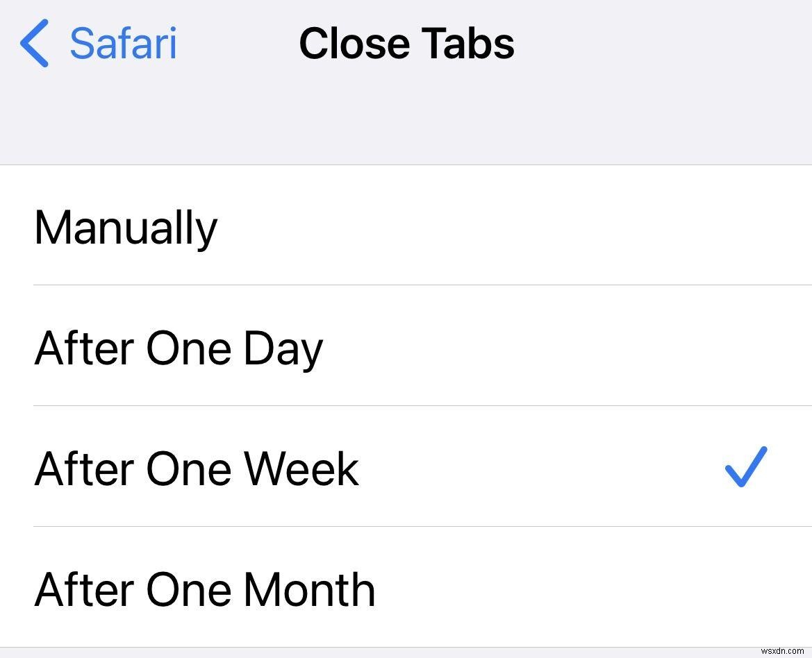Viewport: 812px width, 658px height.
Task: Tap the Safari text to go back
Action: tap(122, 43)
